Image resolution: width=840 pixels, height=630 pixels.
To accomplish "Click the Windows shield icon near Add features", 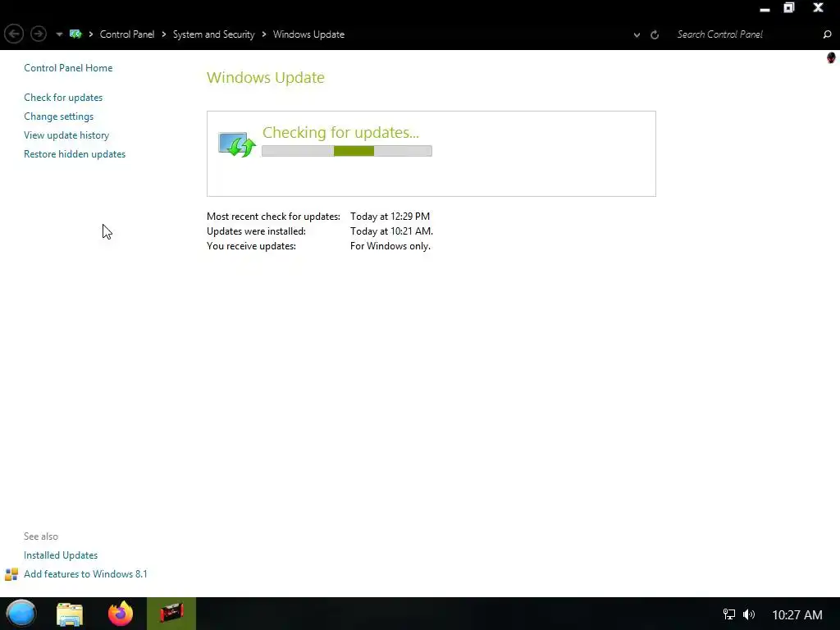I will tap(11, 574).
